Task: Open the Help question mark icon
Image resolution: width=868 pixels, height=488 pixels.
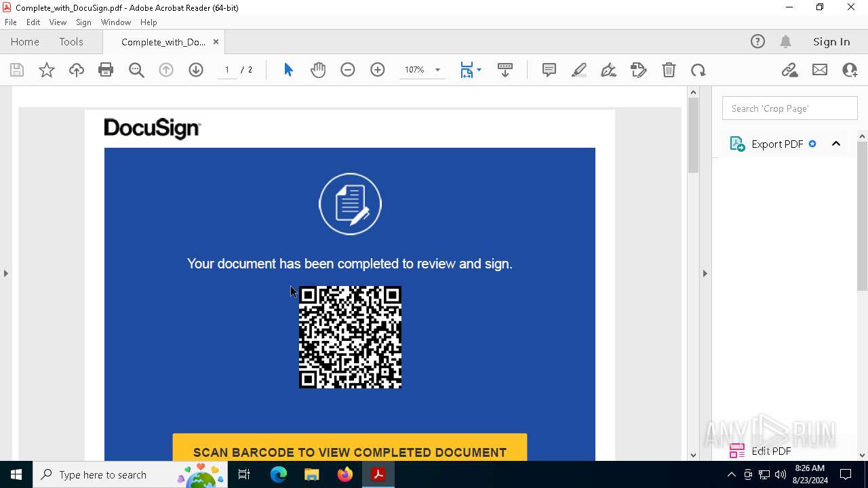Action: pos(757,41)
